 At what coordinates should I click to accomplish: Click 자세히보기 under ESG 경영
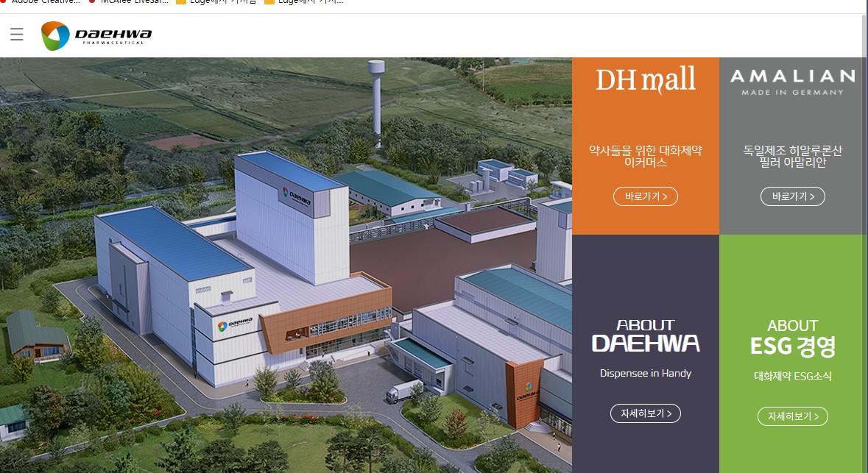coord(793,416)
